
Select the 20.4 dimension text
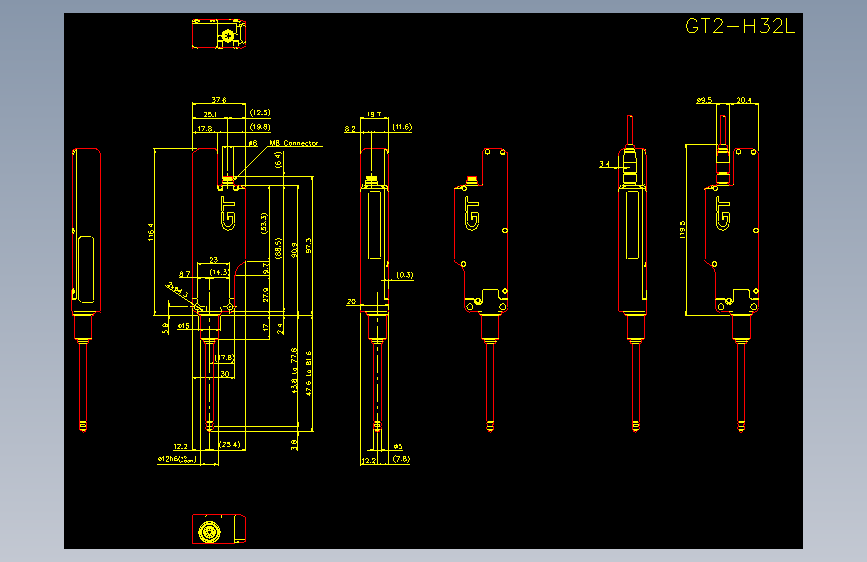(744, 100)
